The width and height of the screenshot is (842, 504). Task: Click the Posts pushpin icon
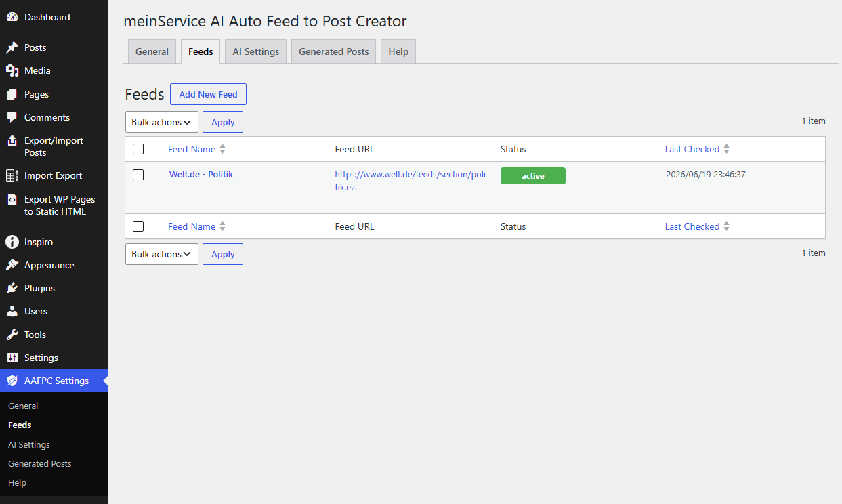12,47
